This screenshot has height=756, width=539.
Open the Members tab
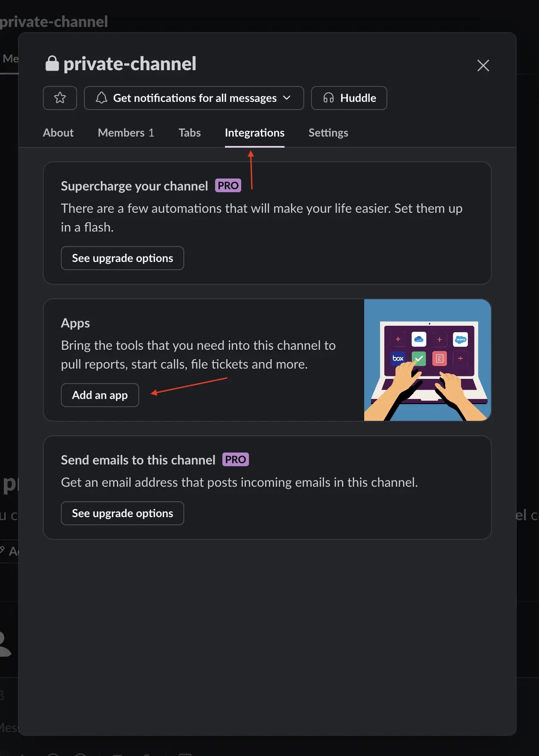click(126, 133)
